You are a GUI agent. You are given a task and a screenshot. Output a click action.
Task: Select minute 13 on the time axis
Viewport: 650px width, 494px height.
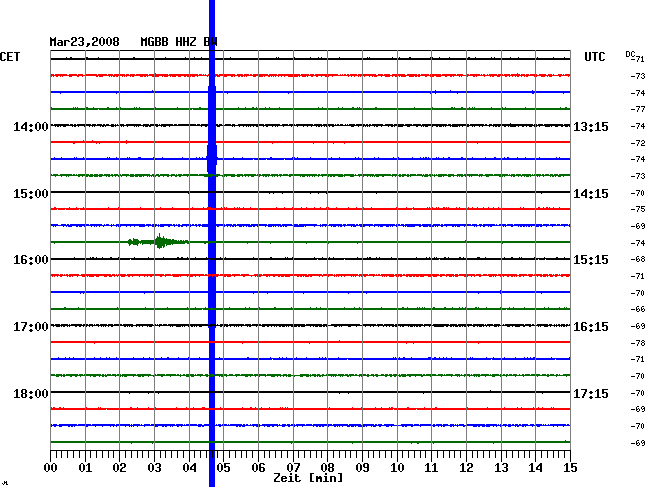pos(501,468)
